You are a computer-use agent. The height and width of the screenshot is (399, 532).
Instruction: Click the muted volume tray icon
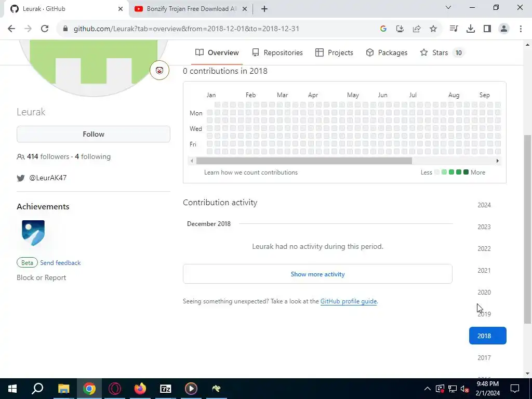click(465, 389)
